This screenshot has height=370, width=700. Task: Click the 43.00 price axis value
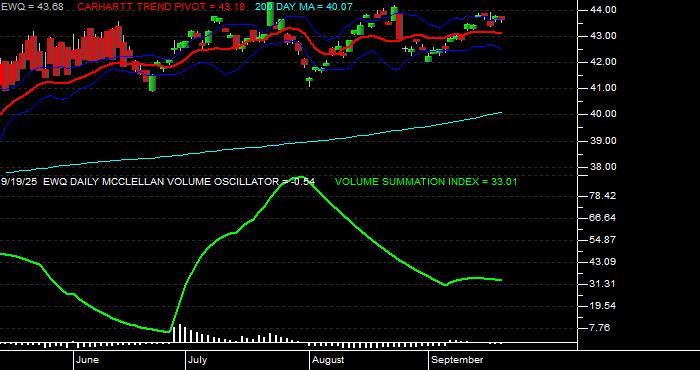604,36
